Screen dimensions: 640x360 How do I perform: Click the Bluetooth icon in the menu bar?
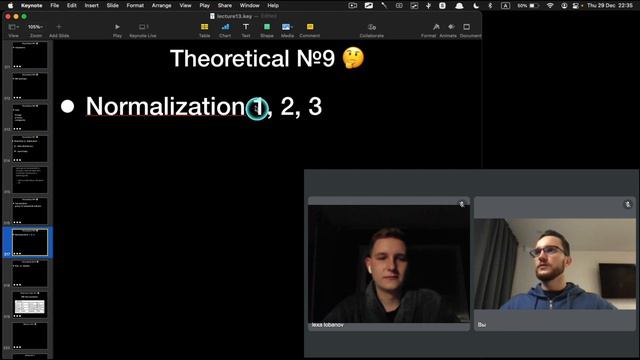click(490, 6)
